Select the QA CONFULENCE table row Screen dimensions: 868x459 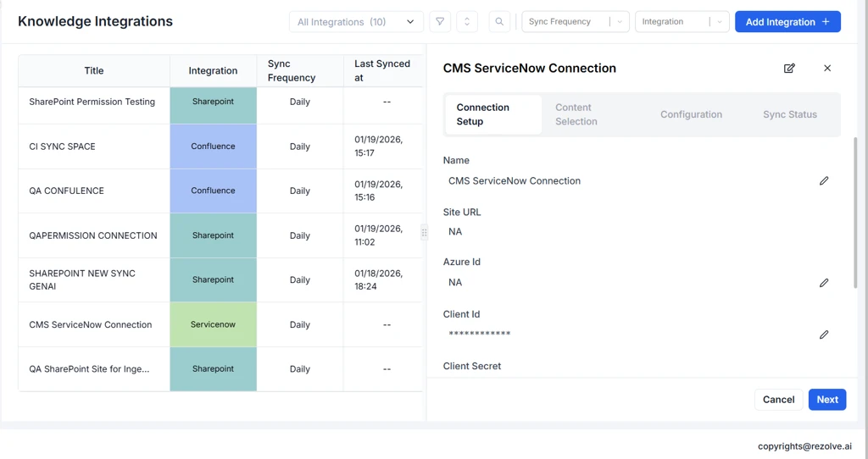coord(93,191)
